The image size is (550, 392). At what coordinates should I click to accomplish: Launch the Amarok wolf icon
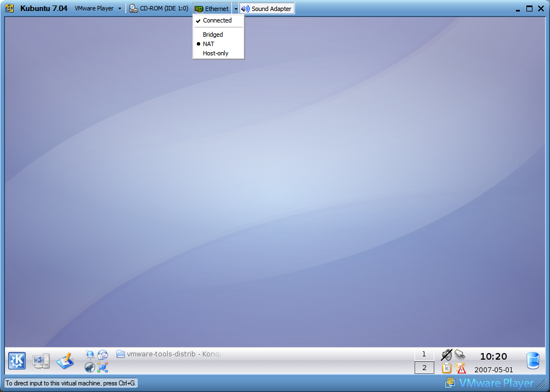pyautogui.click(x=90, y=367)
